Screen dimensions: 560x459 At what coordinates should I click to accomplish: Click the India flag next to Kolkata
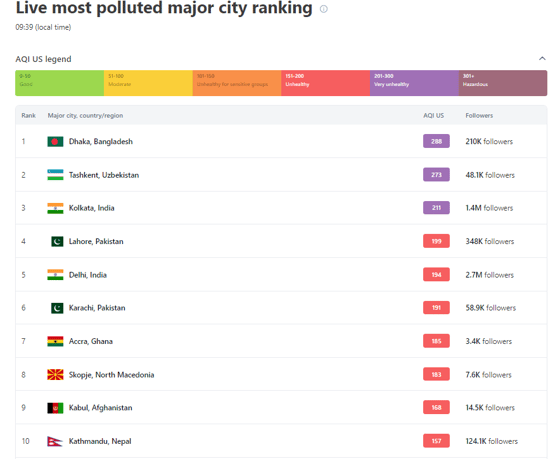55,208
